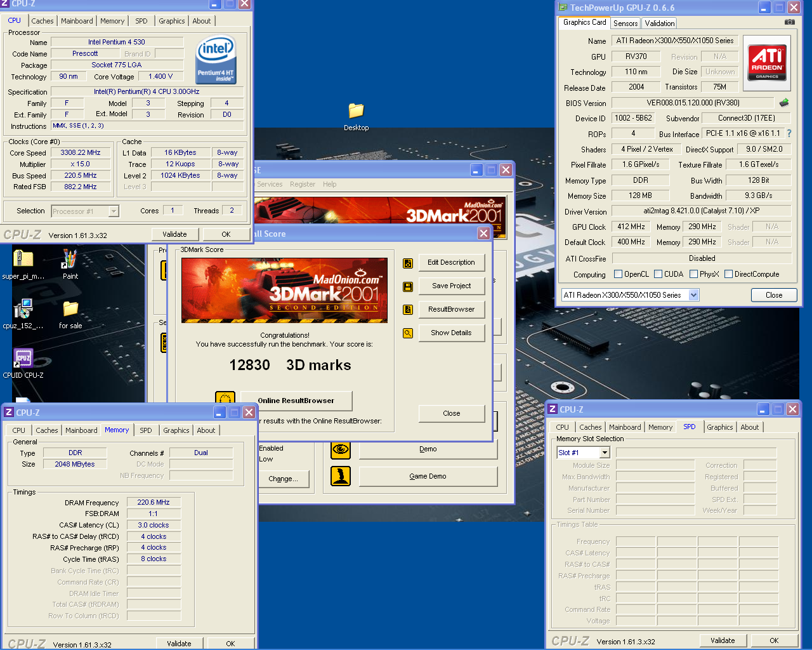Screen dimensions: 812x650
Task: Enable the CUDA checkbox
Action: [x=658, y=274]
